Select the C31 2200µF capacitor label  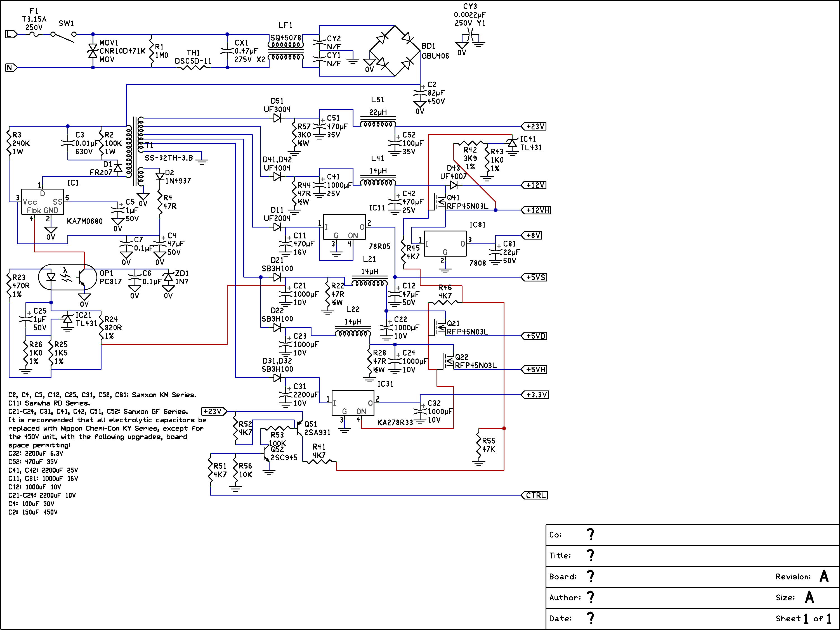click(x=306, y=395)
